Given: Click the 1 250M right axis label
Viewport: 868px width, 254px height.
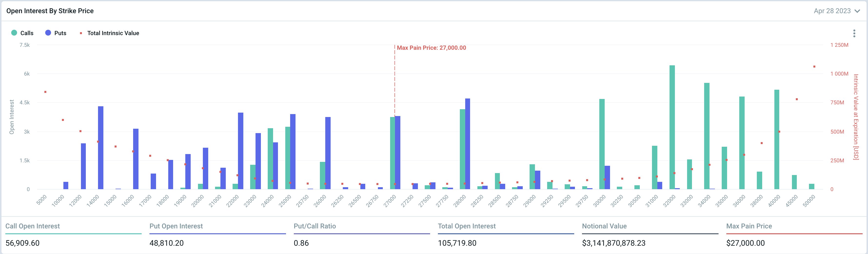Looking at the screenshot, I should pyautogui.click(x=839, y=45).
